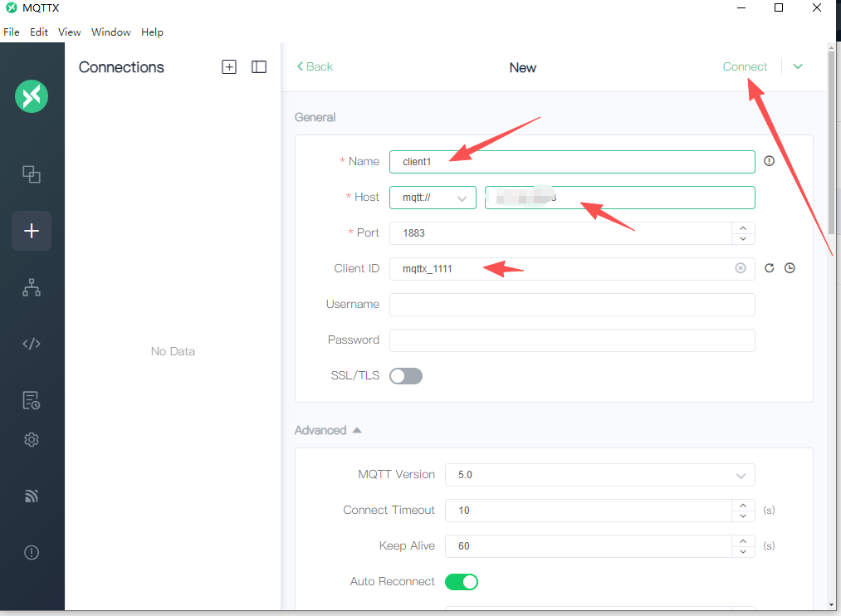Viewport: 841px width, 616px height.
Task: Click the "Connections" heading
Action: point(121,67)
